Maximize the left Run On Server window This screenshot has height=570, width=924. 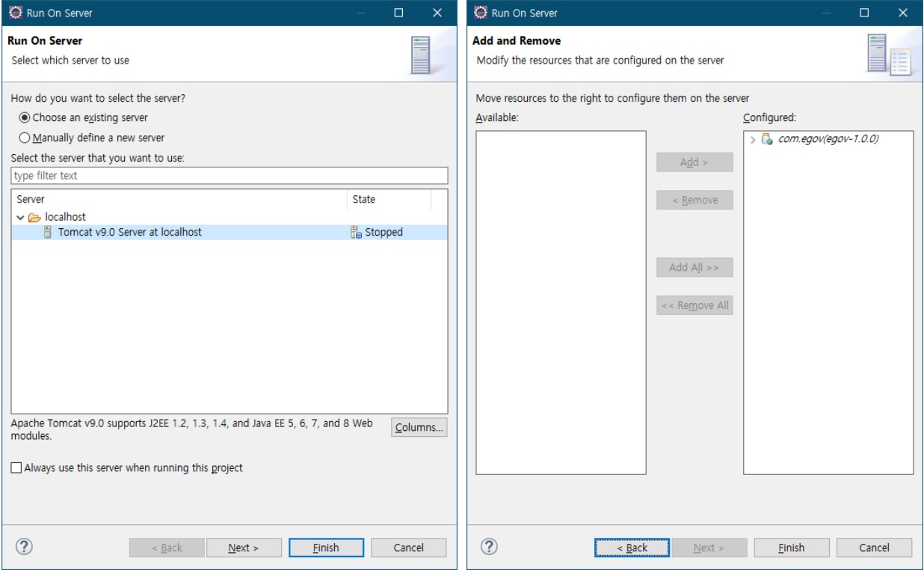(x=398, y=13)
